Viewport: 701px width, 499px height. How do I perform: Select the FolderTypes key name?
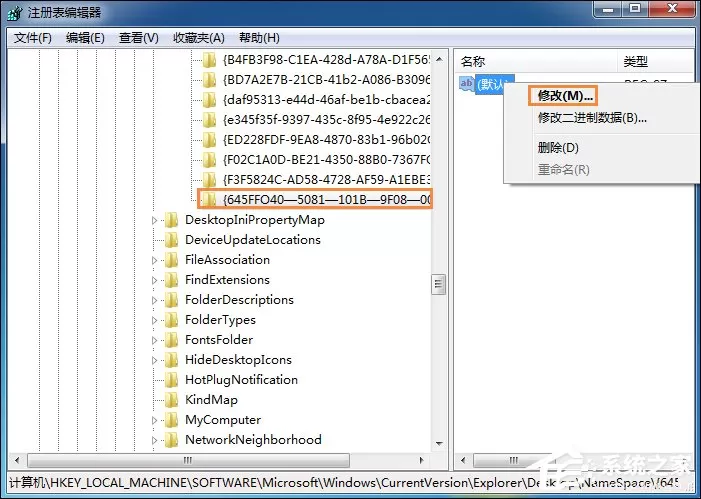(220, 320)
